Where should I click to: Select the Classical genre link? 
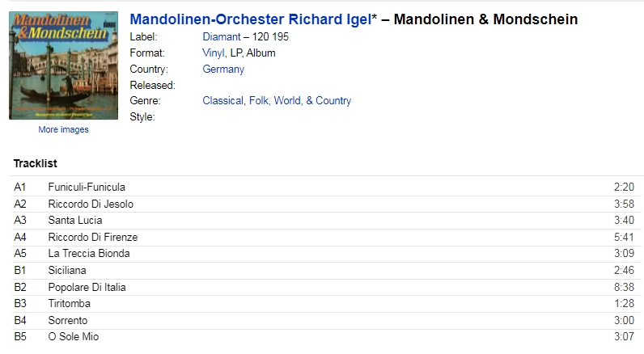click(x=222, y=100)
